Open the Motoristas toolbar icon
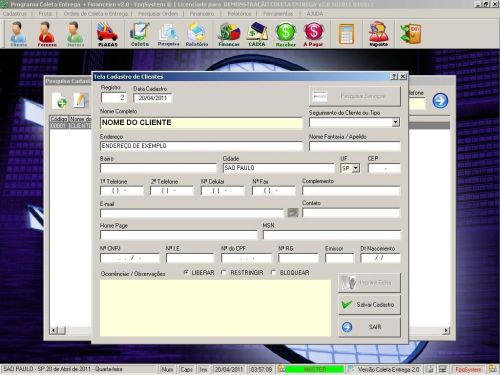This screenshot has width=500, height=375. coord(75,34)
